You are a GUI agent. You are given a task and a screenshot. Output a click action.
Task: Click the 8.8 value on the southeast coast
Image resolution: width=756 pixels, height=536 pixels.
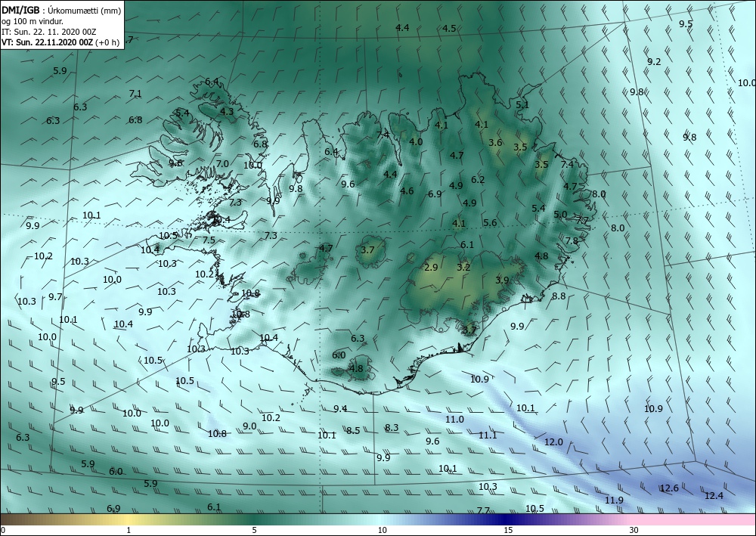(559, 296)
